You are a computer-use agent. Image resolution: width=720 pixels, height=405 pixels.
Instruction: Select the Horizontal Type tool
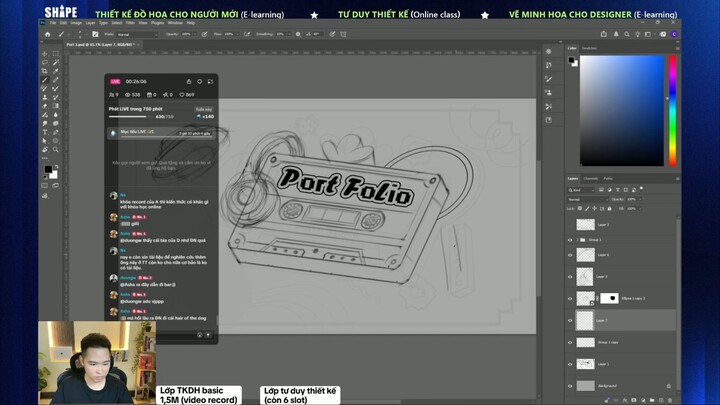point(45,132)
